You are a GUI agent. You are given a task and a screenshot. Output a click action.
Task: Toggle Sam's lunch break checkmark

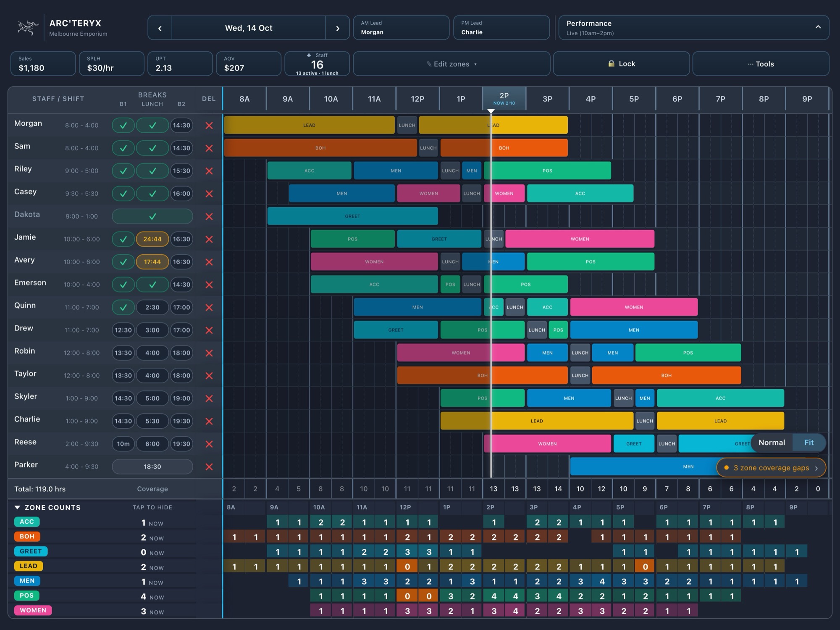coord(152,148)
